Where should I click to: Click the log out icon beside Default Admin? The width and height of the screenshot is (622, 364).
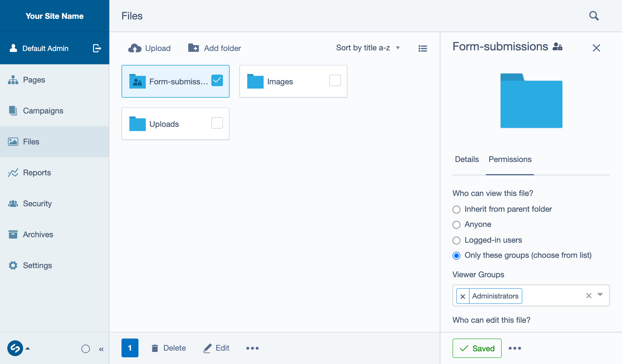(x=97, y=48)
